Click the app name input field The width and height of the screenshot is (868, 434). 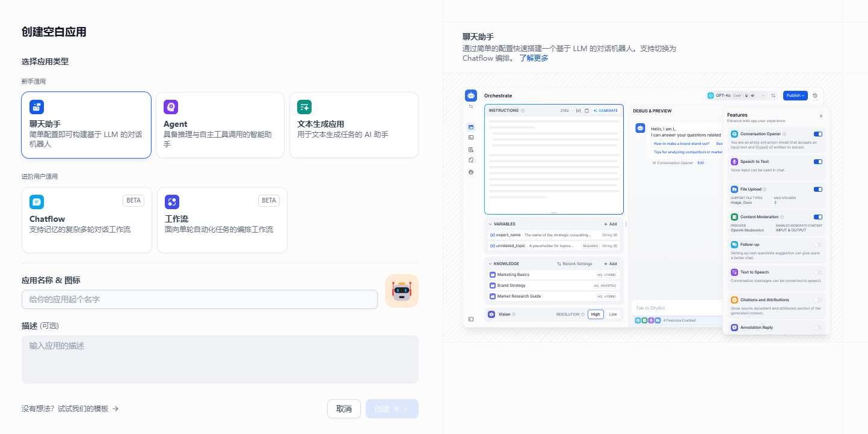coord(199,299)
